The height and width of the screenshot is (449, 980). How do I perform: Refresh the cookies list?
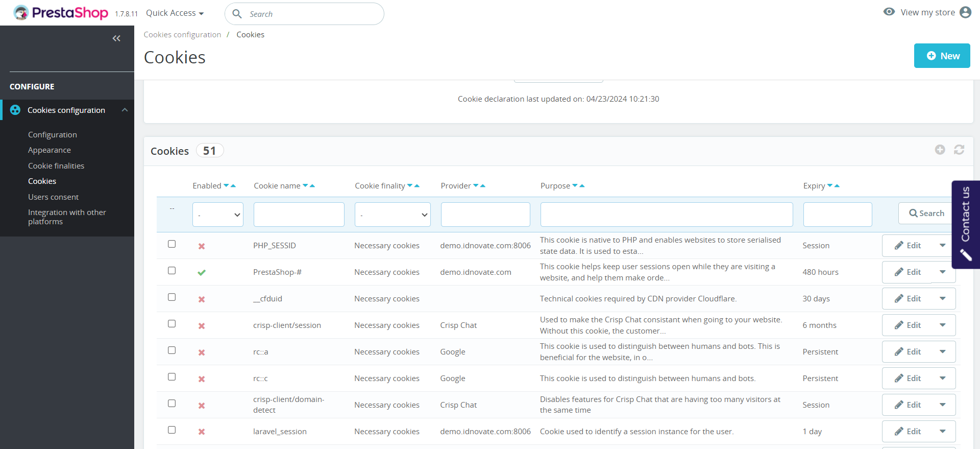pyautogui.click(x=959, y=150)
